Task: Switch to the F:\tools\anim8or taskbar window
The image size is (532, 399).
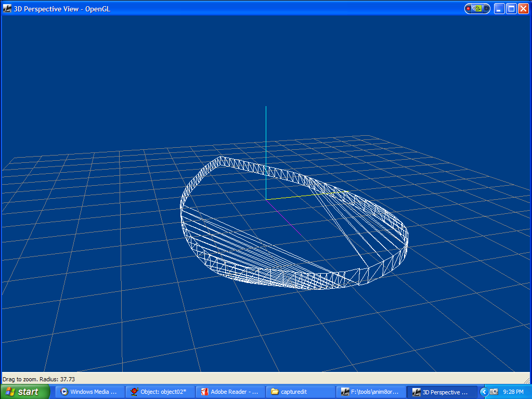Action: pyautogui.click(x=371, y=392)
